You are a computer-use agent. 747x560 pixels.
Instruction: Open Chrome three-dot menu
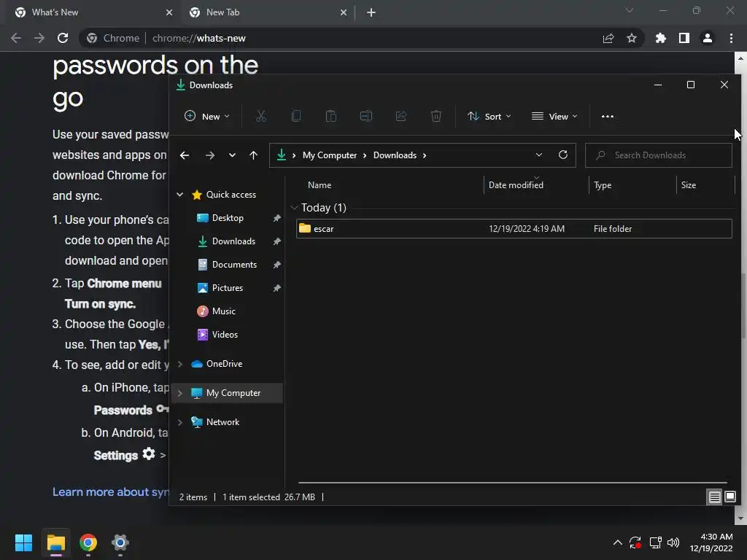(731, 38)
